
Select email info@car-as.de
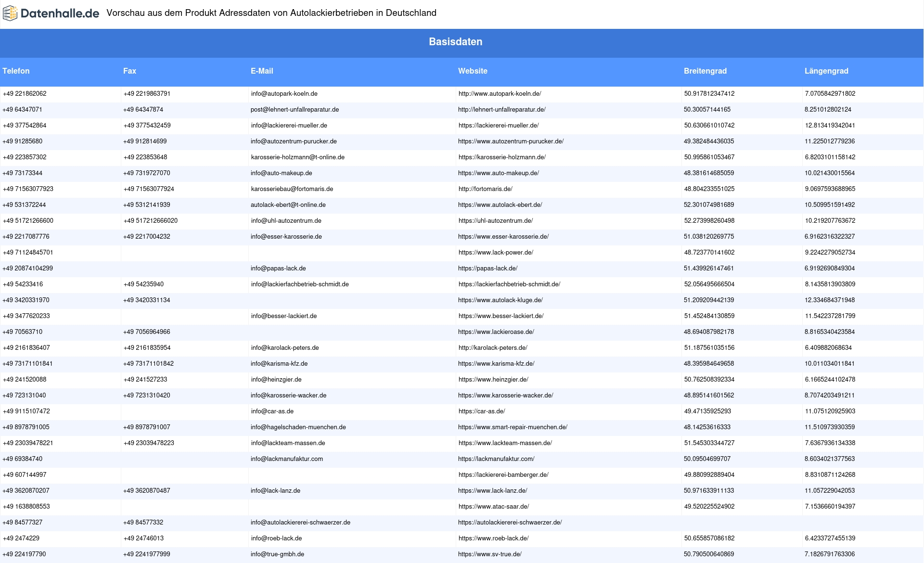(x=272, y=411)
